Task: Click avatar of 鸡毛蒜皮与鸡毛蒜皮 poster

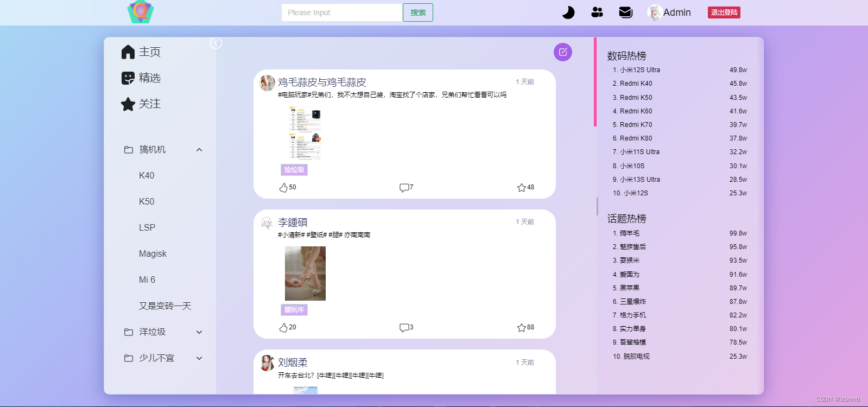Action: tap(267, 82)
